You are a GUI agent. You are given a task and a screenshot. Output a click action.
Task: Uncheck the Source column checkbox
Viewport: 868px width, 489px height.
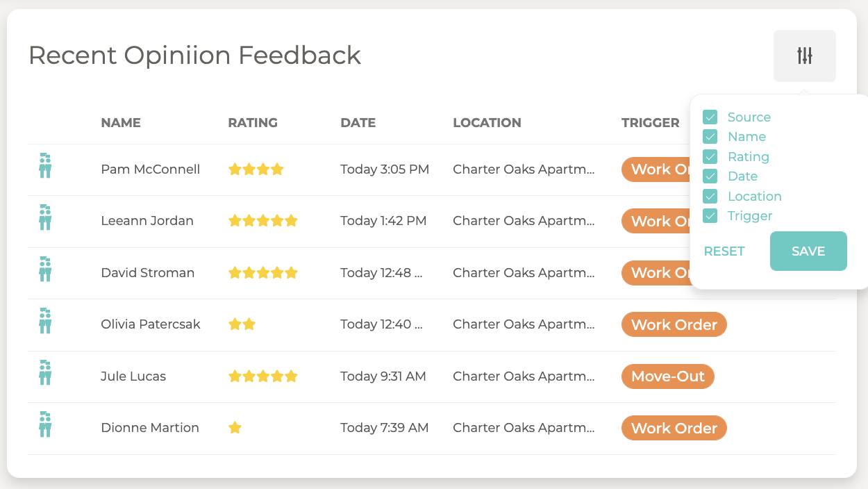(710, 117)
